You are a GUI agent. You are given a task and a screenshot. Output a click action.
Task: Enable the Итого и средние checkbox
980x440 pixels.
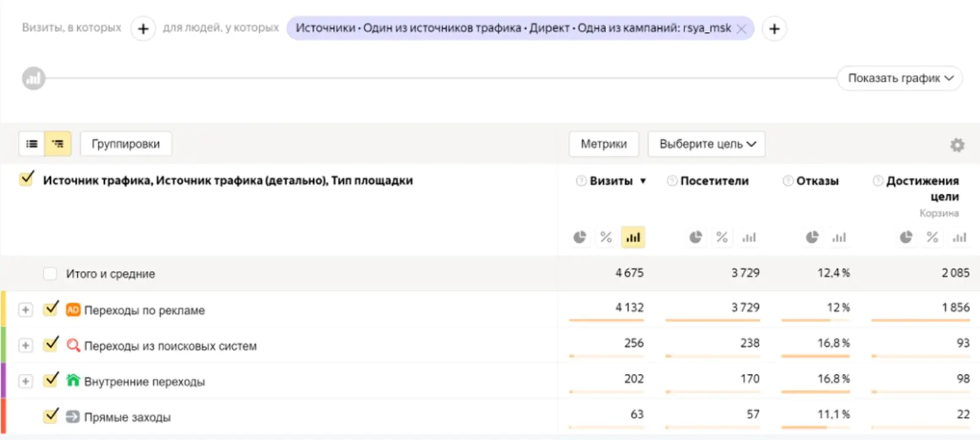point(50,273)
